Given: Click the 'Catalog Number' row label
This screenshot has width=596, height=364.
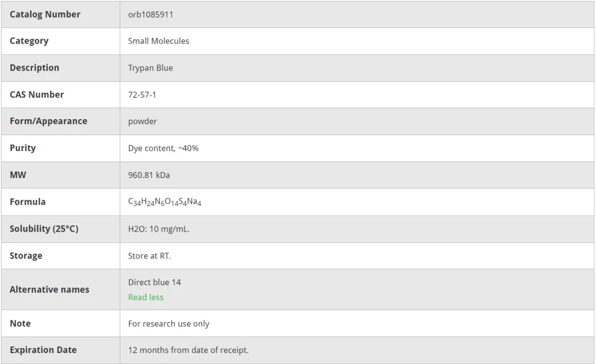Looking at the screenshot, I should (x=45, y=14).
